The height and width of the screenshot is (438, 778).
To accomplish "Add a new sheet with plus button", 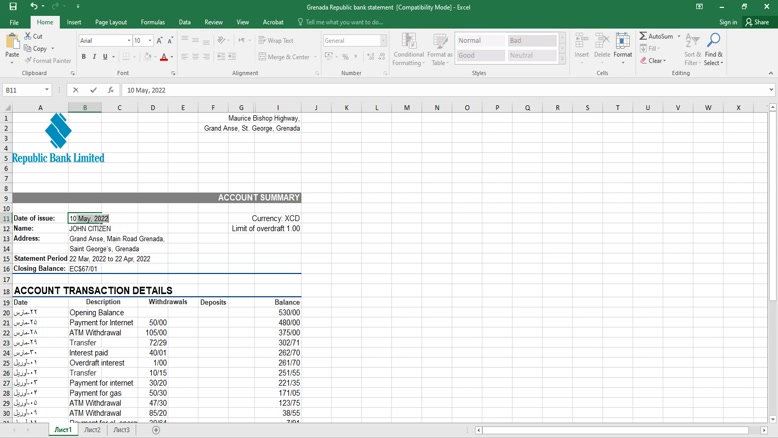I will click(x=156, y=430).
